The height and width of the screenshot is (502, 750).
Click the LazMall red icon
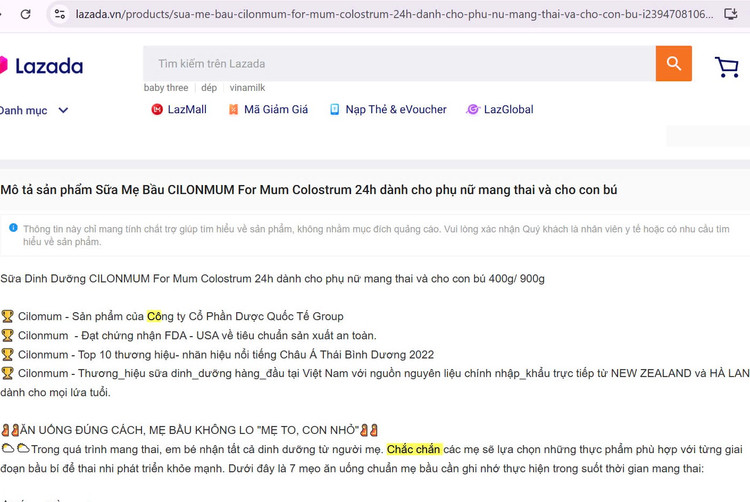click(x=157, y=110)
